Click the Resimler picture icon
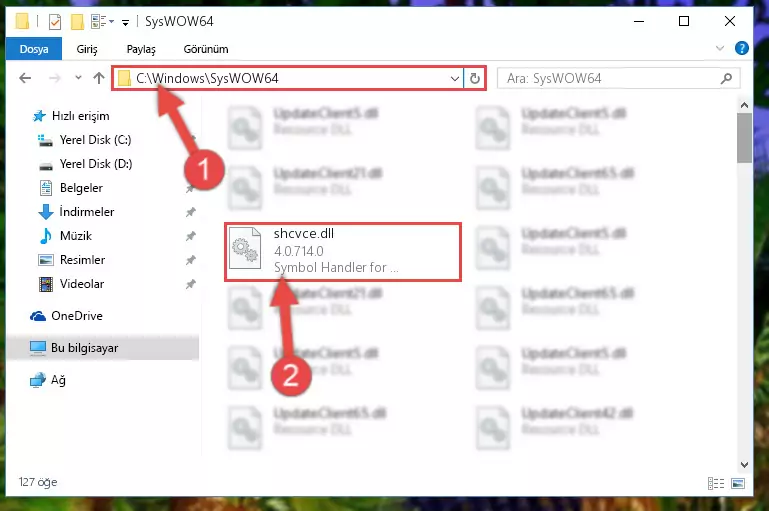The width and height of the screenshot is (769, 511). (x=46, y=260)
